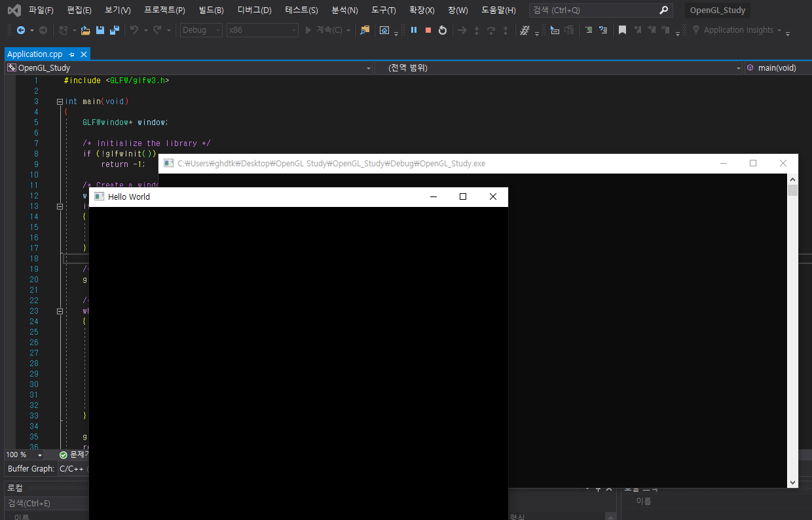This screenshot has height=520, width=812.
Task: Click the Open File folder icon
Action: click(85, 30)
